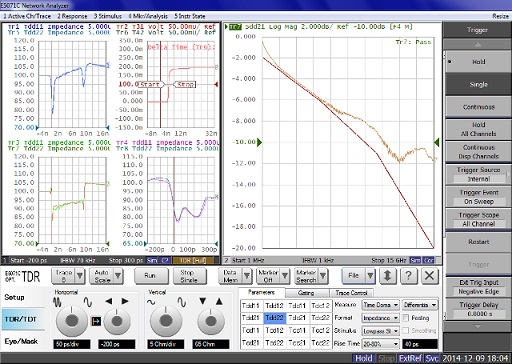Open the 5 Instr State menu

pos(189,16)
